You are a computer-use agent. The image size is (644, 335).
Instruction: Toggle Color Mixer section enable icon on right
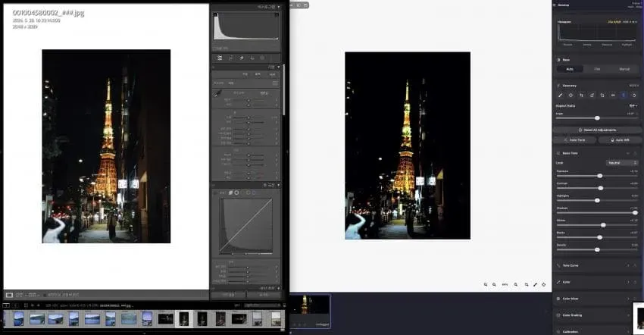[x=636, y=299]
